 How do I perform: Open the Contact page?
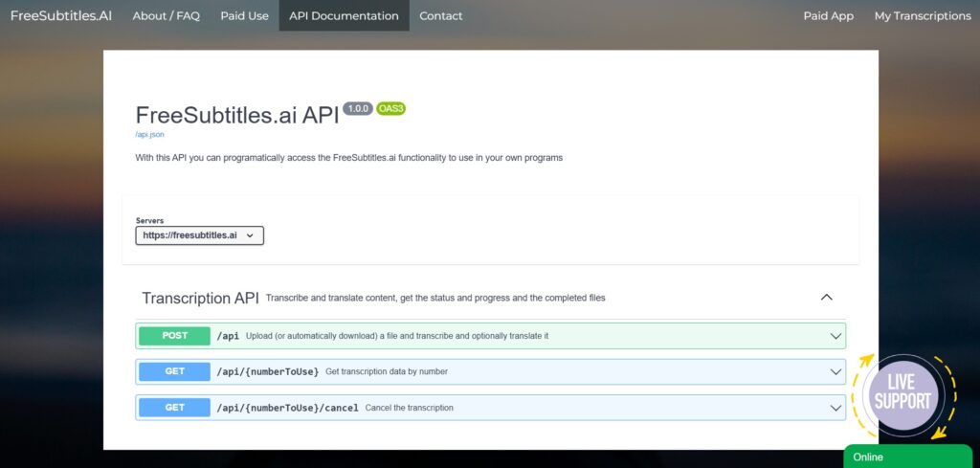[440, 15]
